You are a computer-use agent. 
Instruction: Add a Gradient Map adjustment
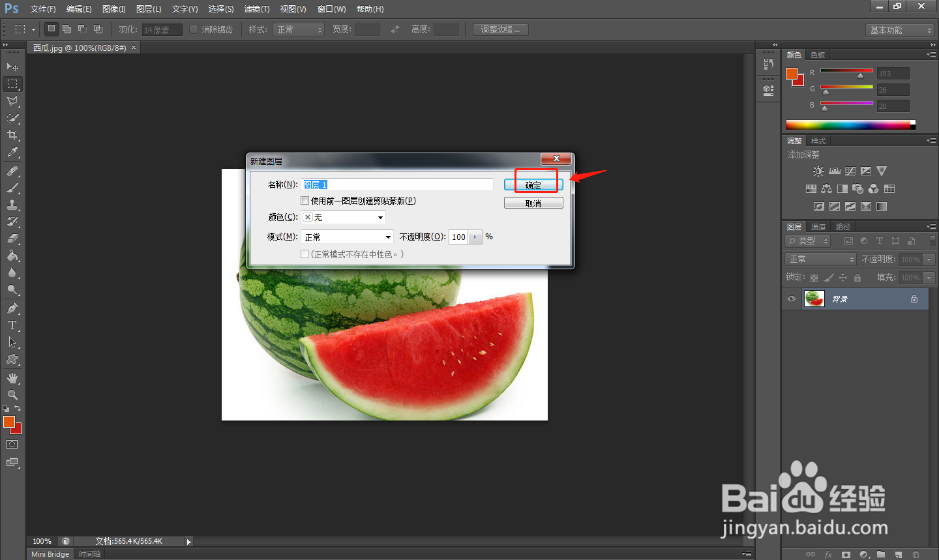[882, 206]
